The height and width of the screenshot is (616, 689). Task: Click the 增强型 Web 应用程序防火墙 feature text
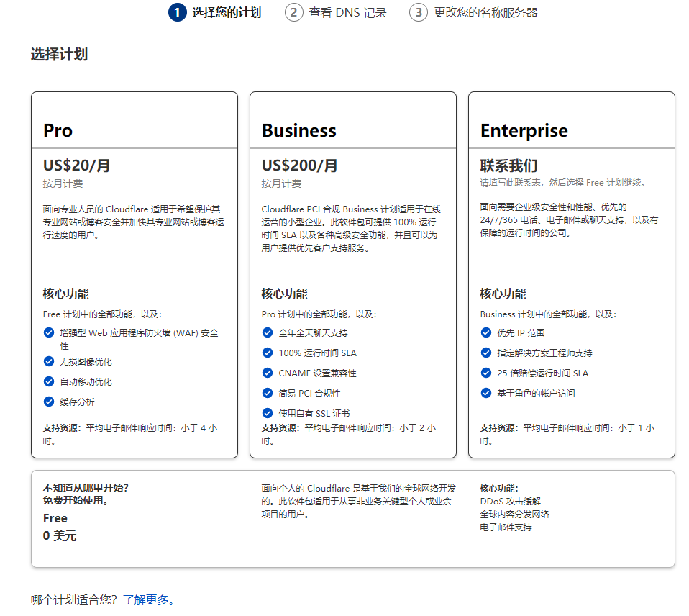point(140,339)
